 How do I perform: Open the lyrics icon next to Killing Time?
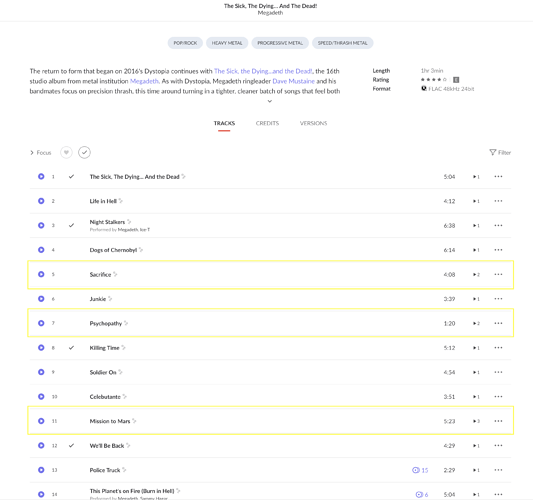coord(123,347)
